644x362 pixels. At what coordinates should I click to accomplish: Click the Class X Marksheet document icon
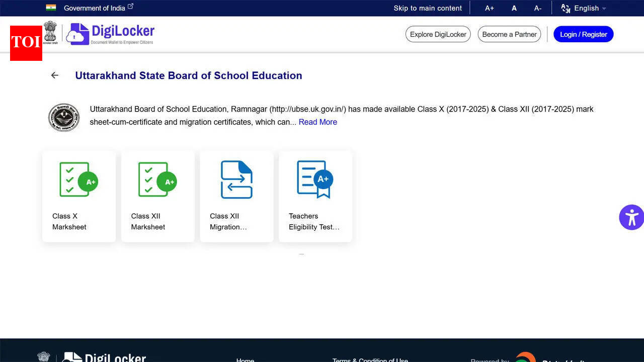[x=78, y=179]
